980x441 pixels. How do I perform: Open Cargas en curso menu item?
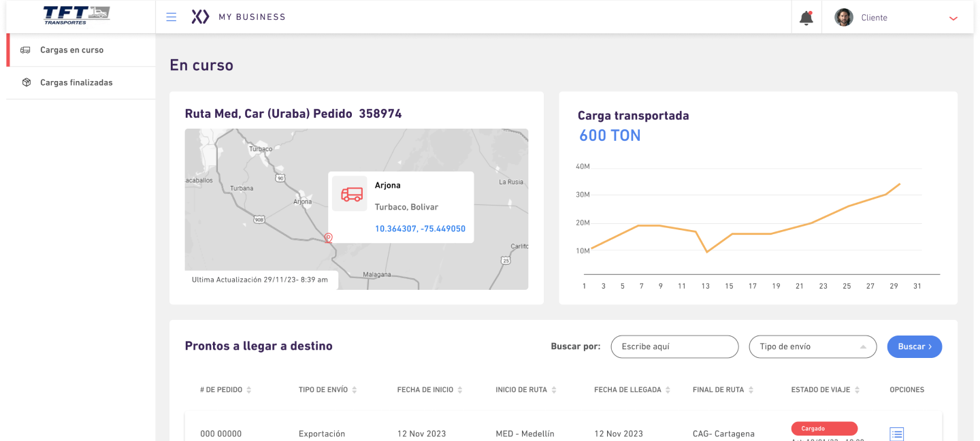(81, 50)
